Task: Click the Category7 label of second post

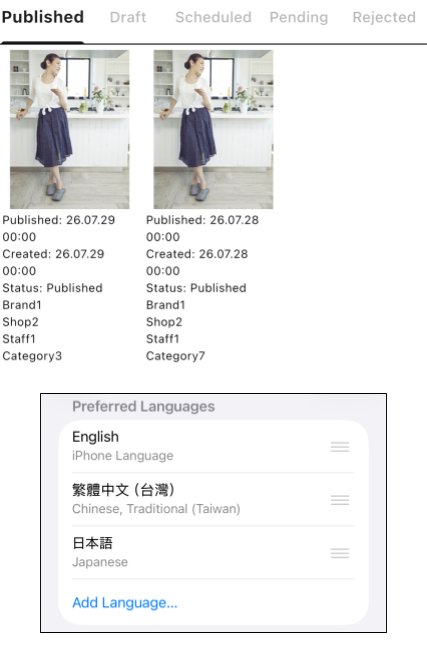Action: [x=176, y=356]
